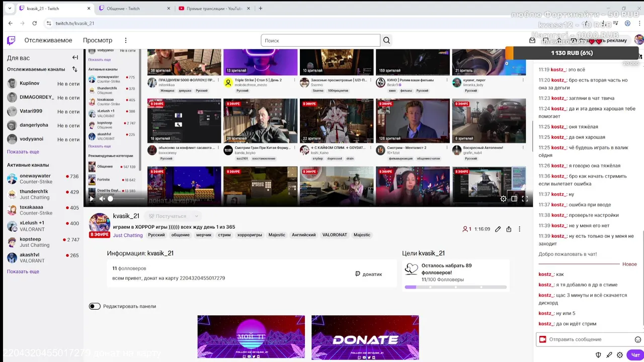This screenshot has width=644, height=362.
Task: Show more followed channels via Показать еще
Action: pos(23,152)
